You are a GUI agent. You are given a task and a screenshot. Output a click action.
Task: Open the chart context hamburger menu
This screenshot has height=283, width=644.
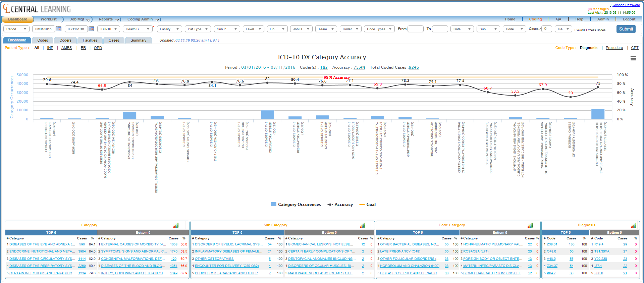[633, 58]
